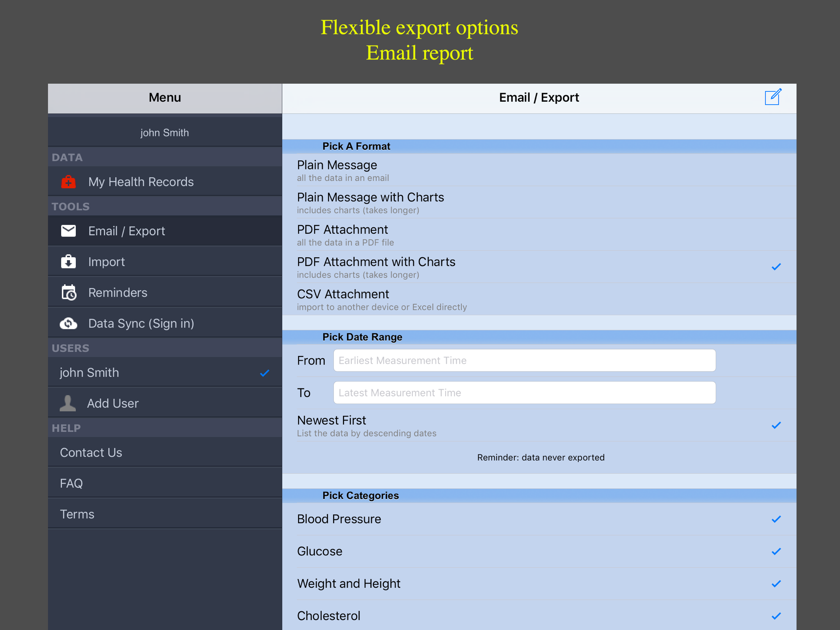Click the envelope icon for Email / Export

(x=68, y=231)
